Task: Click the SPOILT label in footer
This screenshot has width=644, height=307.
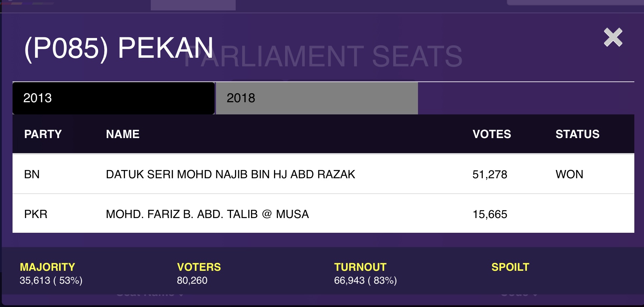Action: 510,267
